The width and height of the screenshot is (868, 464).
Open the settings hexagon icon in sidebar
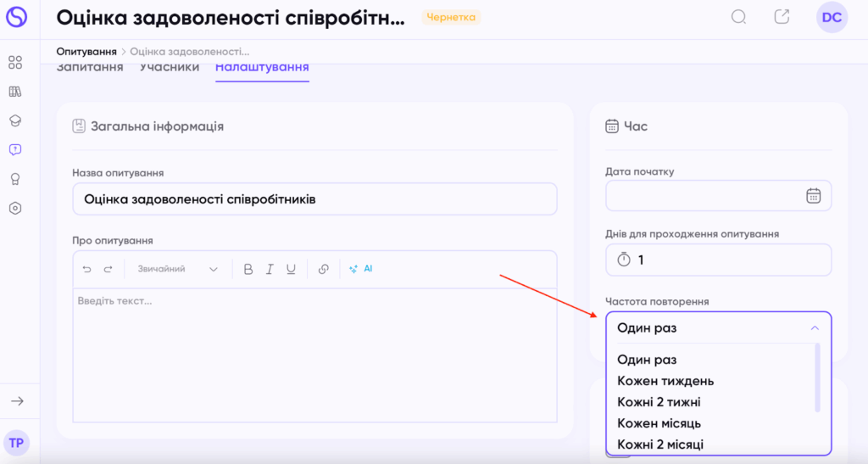[x=15, y=208]
